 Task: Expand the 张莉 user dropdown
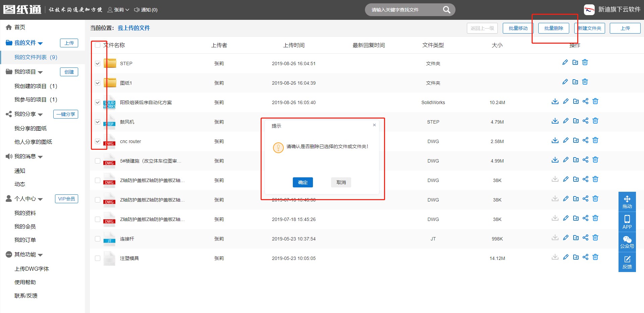[x=118, y=10]
